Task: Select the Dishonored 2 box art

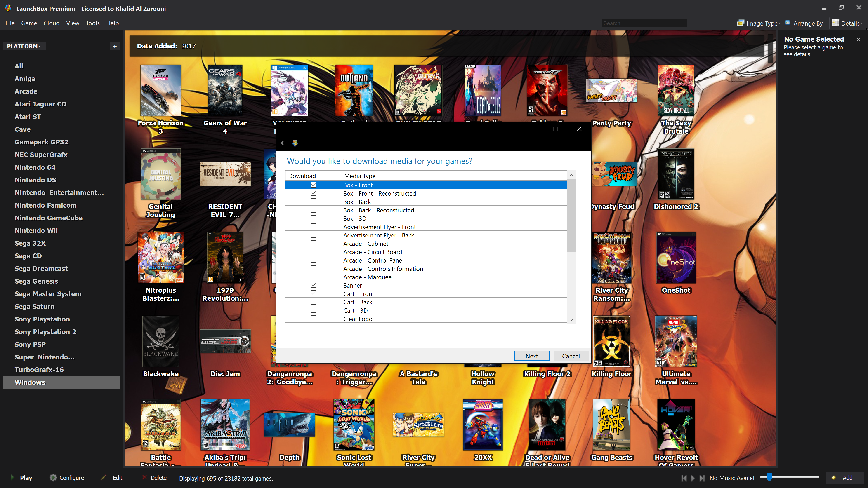Action: [676, 174]
